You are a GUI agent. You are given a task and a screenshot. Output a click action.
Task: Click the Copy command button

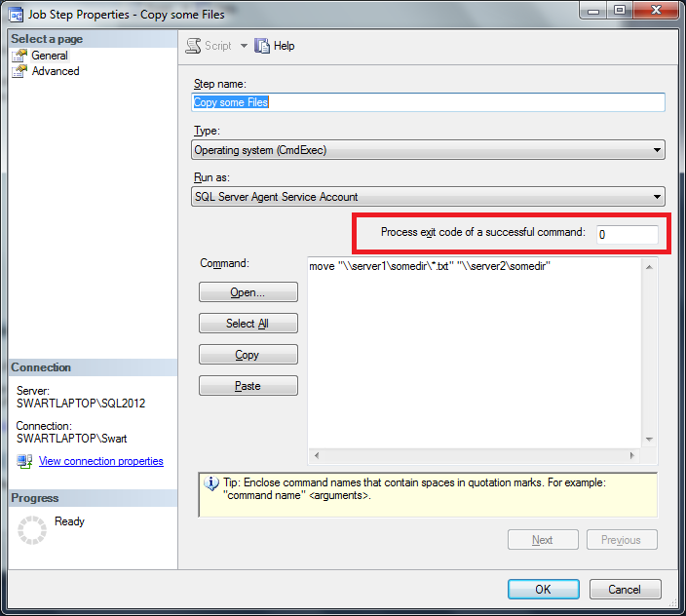[x=248, y=355]
